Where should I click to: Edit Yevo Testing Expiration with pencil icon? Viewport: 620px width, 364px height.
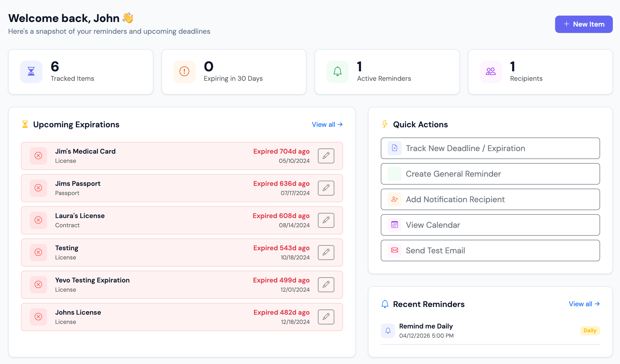326,285
